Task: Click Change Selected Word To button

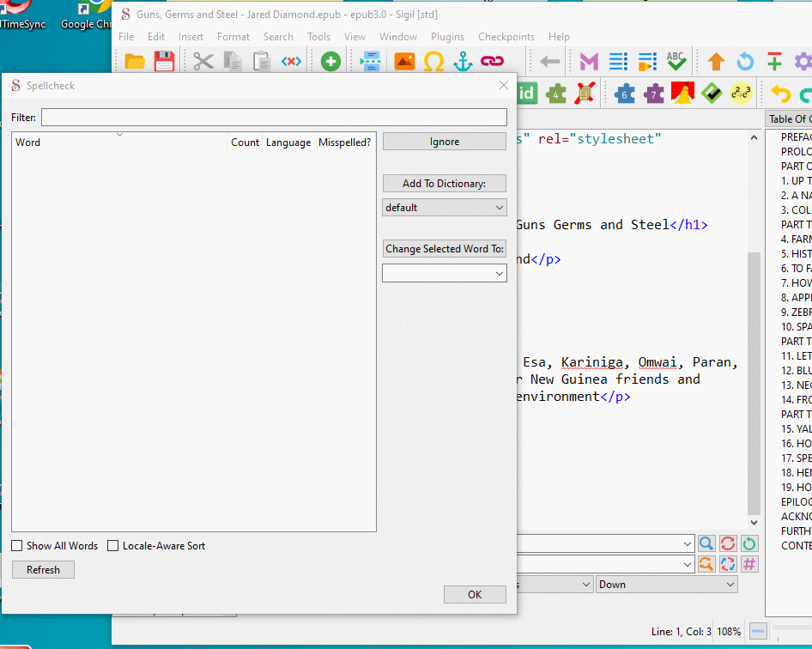Action: pyautogui.click(x=445, y=249)
